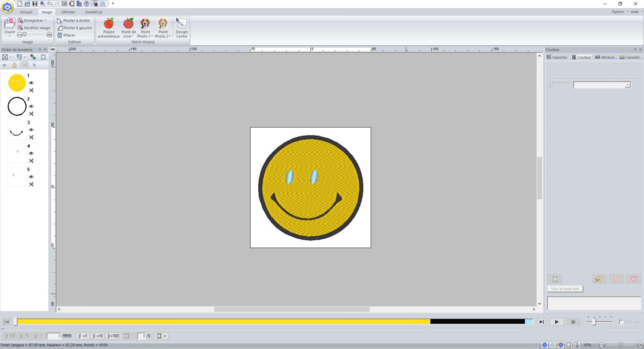
Task: Undo last action with arrow icon
Action: [x=49, y=4]
